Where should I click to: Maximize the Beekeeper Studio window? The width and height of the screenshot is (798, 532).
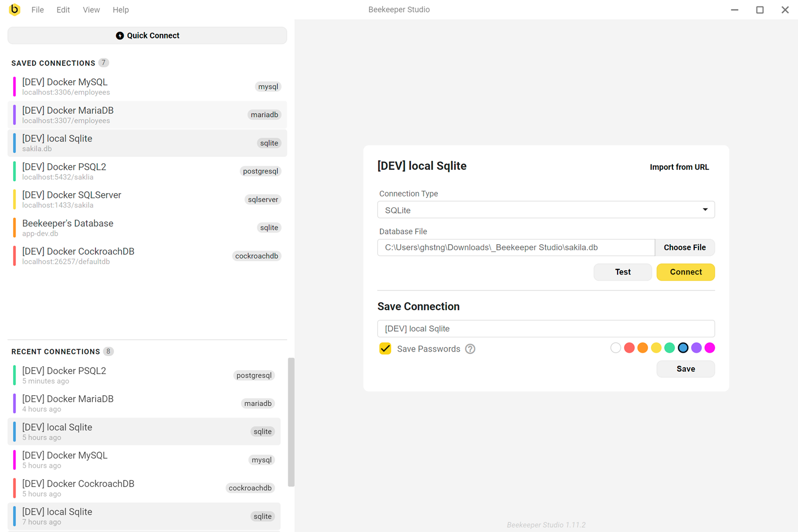point(760,10)
